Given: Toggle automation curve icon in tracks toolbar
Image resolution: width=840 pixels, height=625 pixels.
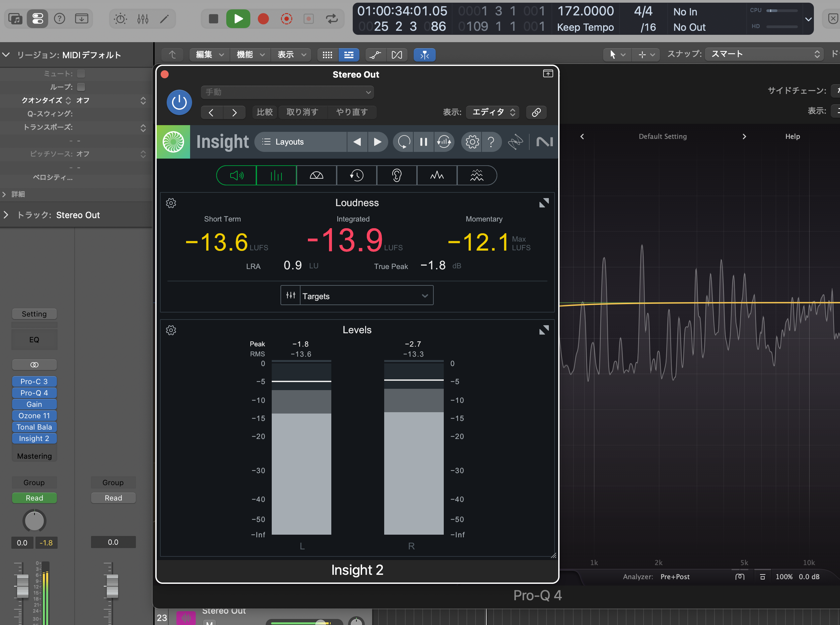Looking at the screenshot, I should (375, 55).
